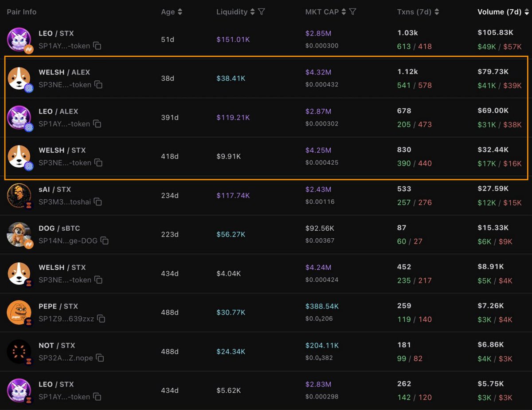Open the DOG / sBTC pair

[59, 229]
